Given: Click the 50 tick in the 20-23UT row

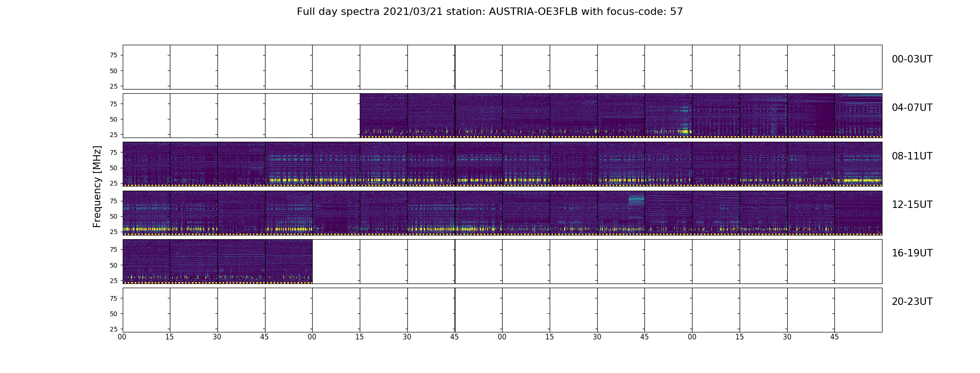Looking at the screenshot, I should click(113, 314).
